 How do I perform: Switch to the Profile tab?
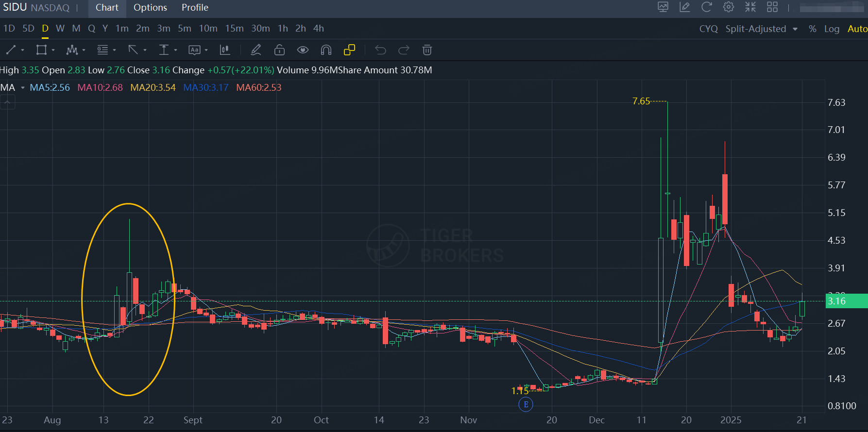coord(195,8)
